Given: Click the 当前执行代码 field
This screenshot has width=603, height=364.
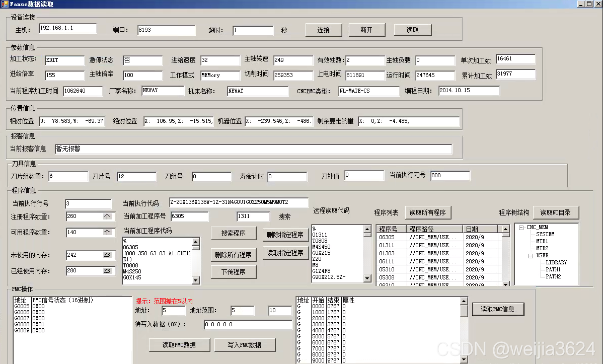Looking at the screenshot, I should pyautogui.click(x=239, y=202).
